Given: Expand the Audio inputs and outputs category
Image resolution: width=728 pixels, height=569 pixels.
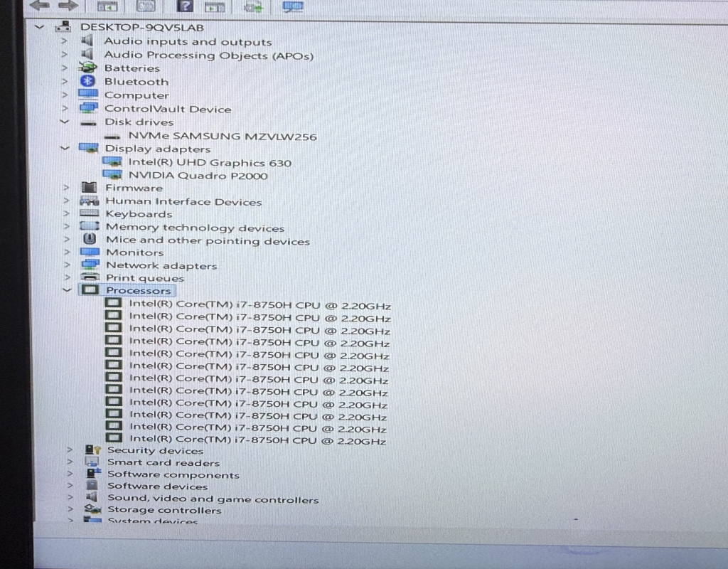Looking at the screenshot, I should click(64, 41).
